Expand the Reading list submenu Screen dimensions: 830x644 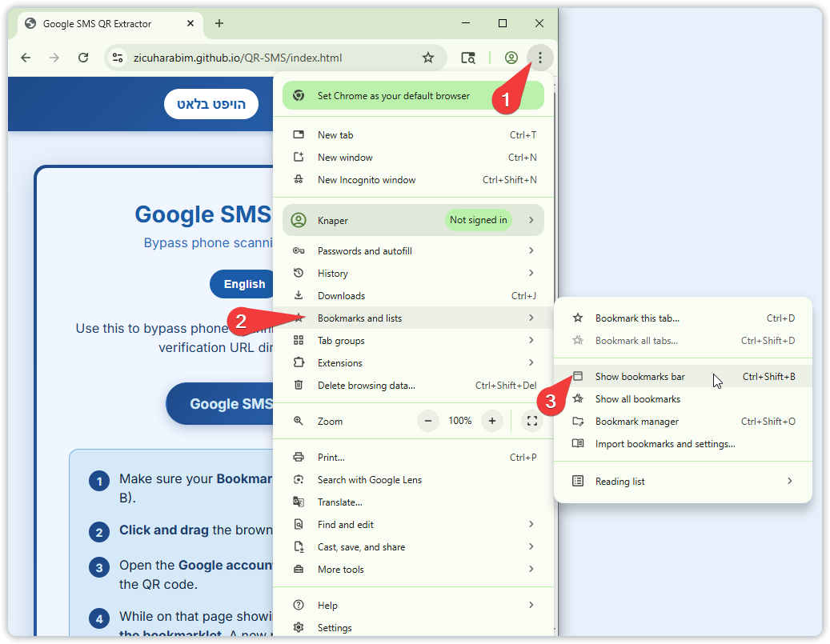click(x=683, y=482)
